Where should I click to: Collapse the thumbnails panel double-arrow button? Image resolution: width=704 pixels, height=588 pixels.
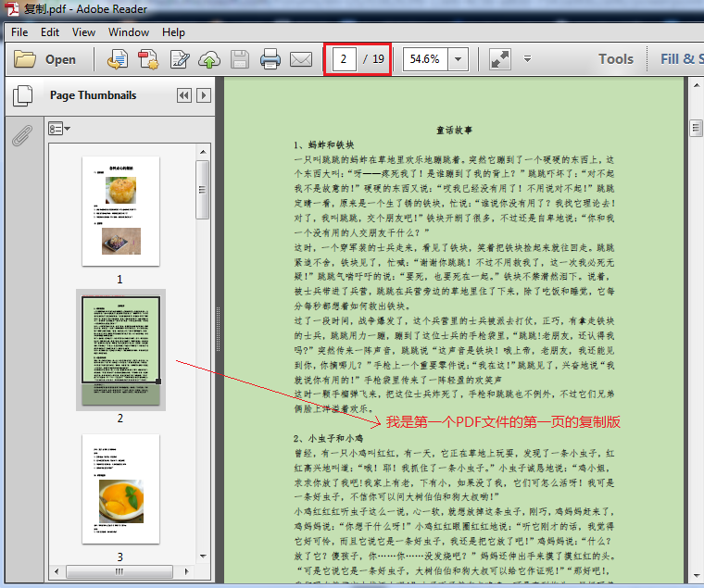183,95
